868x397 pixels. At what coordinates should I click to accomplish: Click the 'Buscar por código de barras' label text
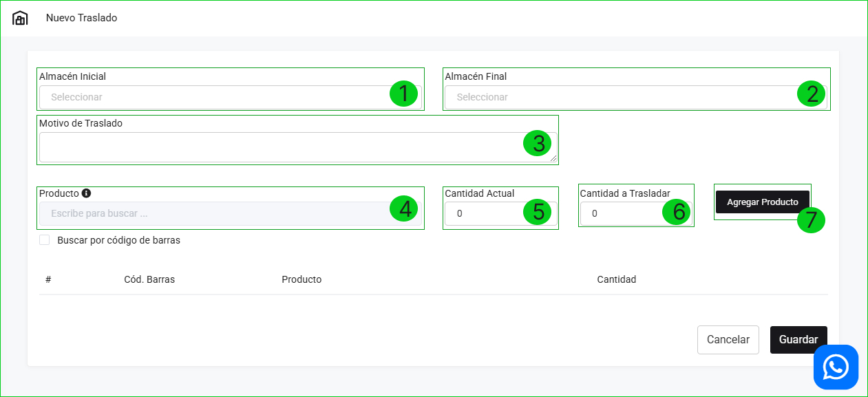coord(118,240)
